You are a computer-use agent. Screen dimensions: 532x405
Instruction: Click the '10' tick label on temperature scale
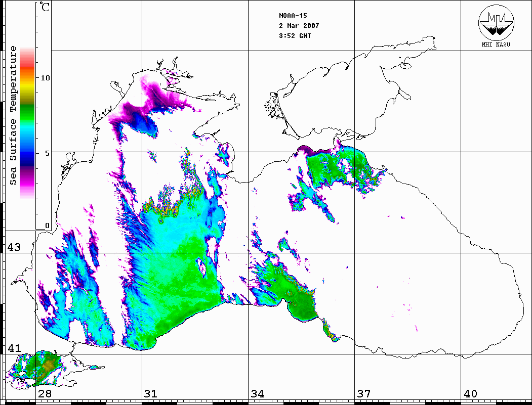coord(45,78)
